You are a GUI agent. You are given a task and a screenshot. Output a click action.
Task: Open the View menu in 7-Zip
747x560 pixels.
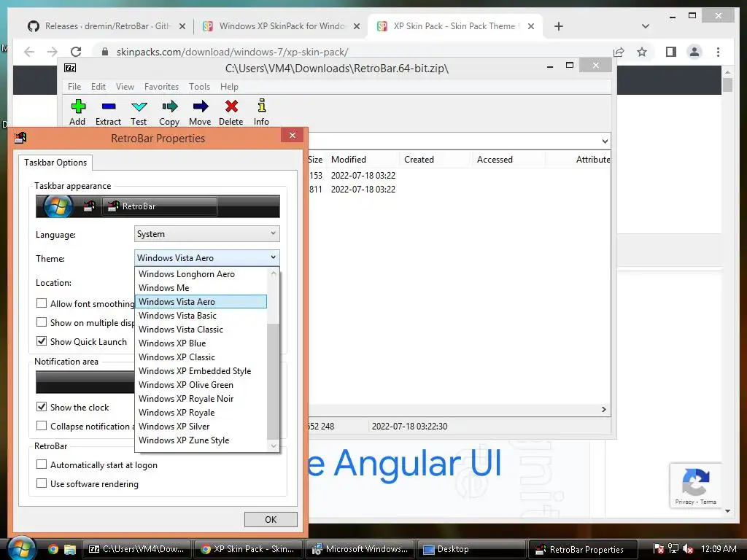point(125,87)
